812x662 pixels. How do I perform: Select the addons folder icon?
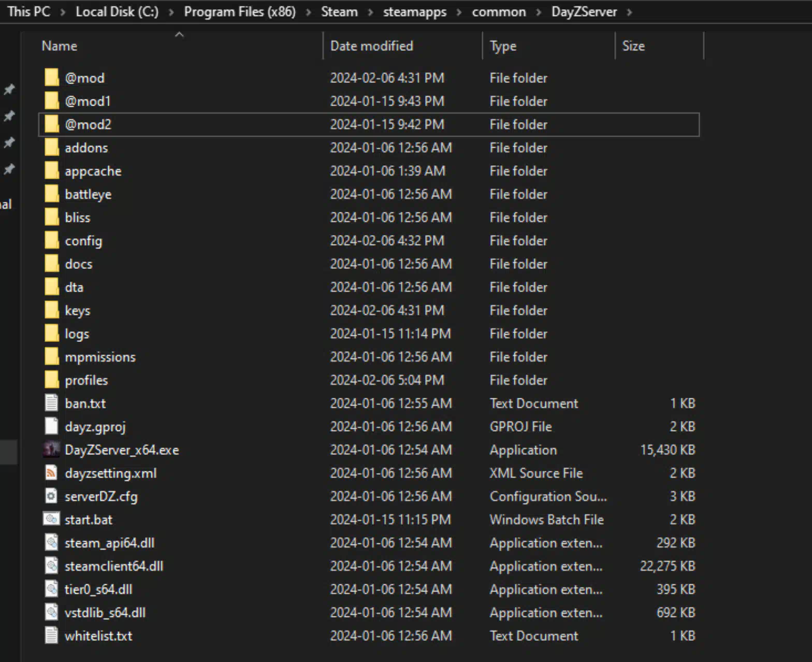pyautogui.click(x=51, y=148)
